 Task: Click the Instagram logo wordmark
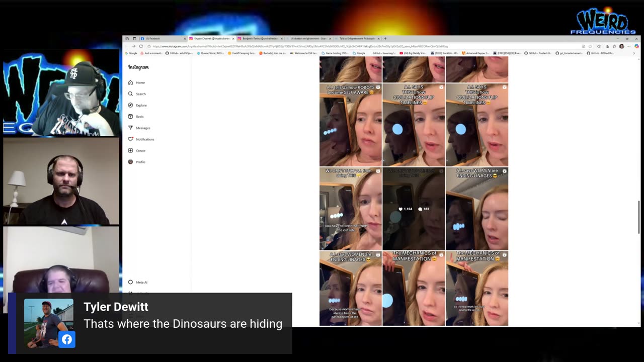138,67
